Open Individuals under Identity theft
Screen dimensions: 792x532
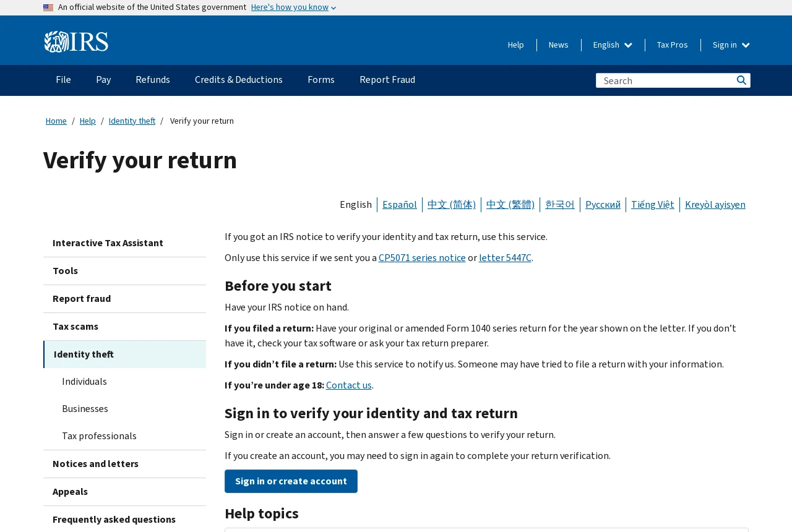point(124,382)
